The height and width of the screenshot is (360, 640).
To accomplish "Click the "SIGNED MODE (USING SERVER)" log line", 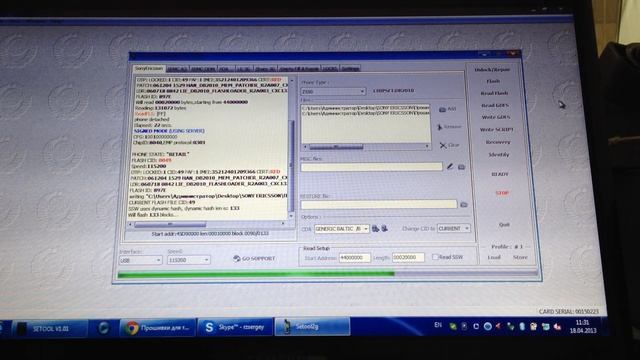I will coord(169,131).
